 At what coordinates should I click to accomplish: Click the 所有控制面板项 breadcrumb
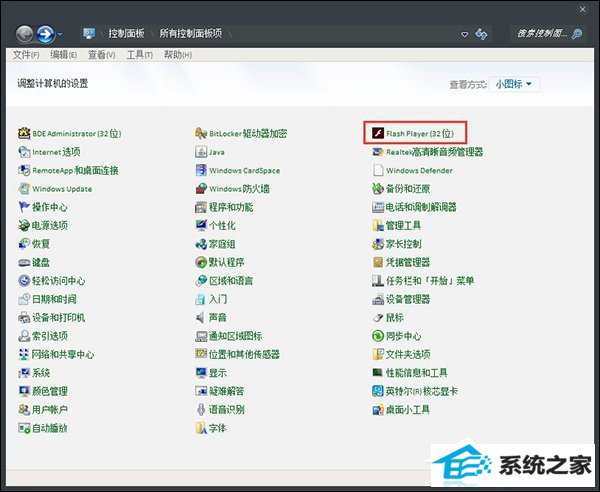[x=191, y=33]
